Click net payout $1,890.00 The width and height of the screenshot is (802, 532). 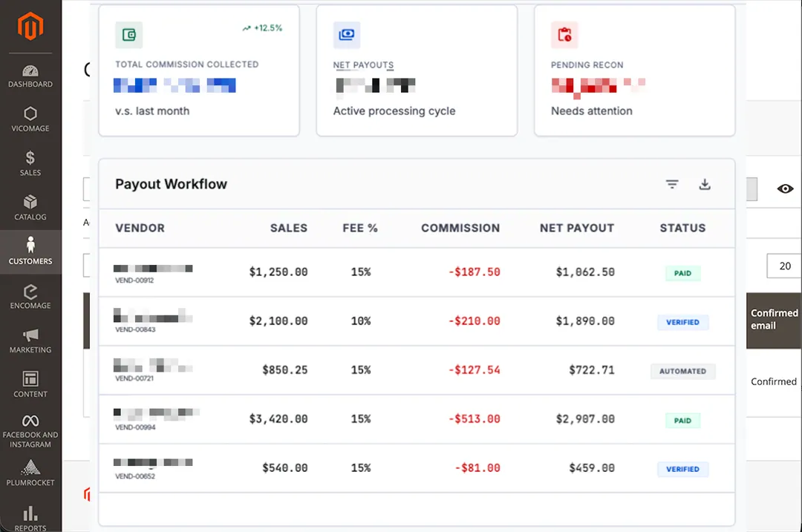click(585, 321)
